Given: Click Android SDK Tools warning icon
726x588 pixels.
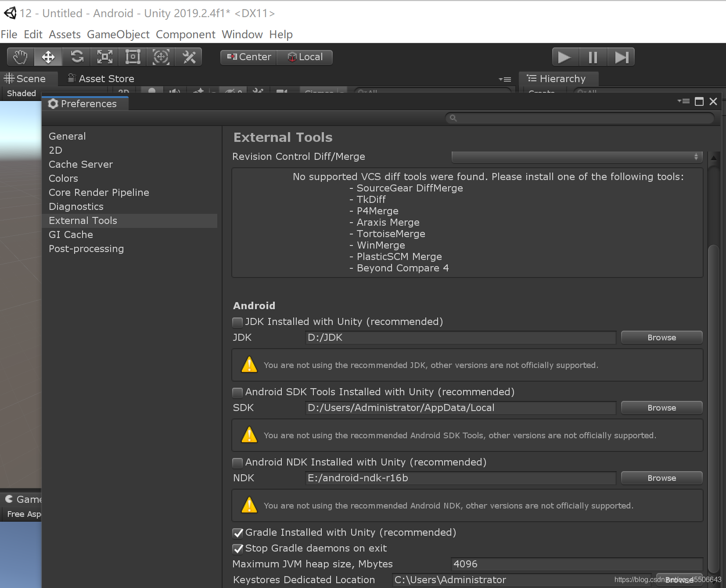Looking at the screenshot, I should click(249, 435).
